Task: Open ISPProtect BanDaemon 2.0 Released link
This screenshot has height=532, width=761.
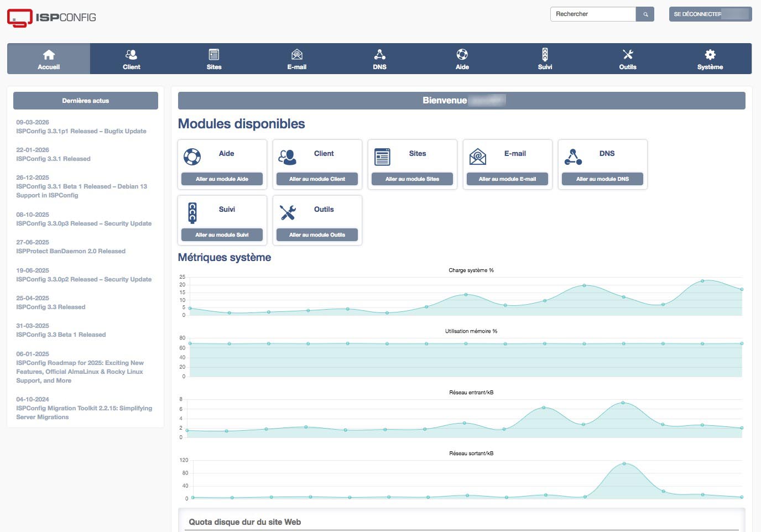Action: coord(71,251)
